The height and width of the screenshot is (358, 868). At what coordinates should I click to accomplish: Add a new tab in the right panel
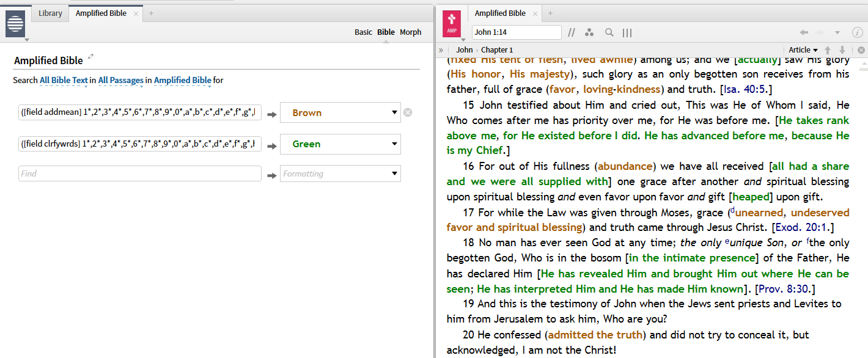550,13
